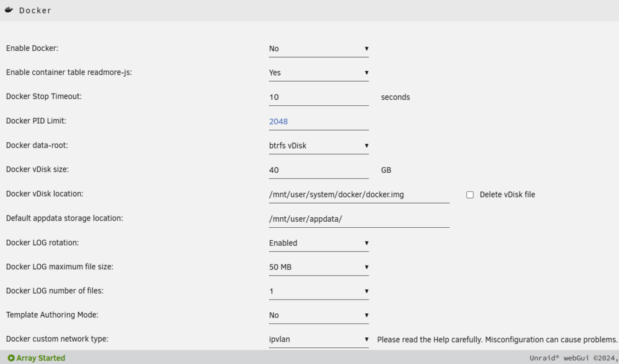Click the Docker vDisk size label

tap(37, 170)
